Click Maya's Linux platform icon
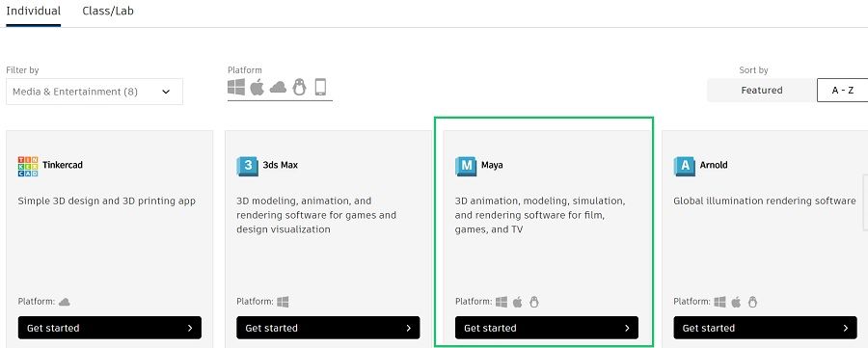 coord(533,302)
